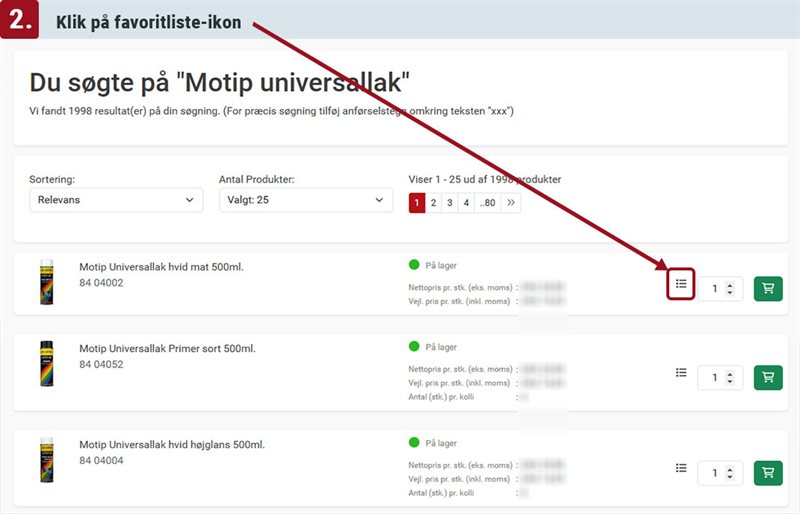Open Motip Universallak hvid mat 500ml. product link
This screenshot has height=514, width=800.
pos(161,267)
